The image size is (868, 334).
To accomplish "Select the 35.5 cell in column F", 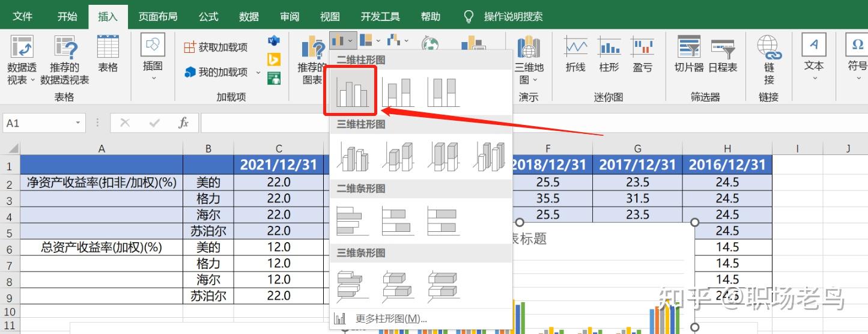I will pos(548,198).
